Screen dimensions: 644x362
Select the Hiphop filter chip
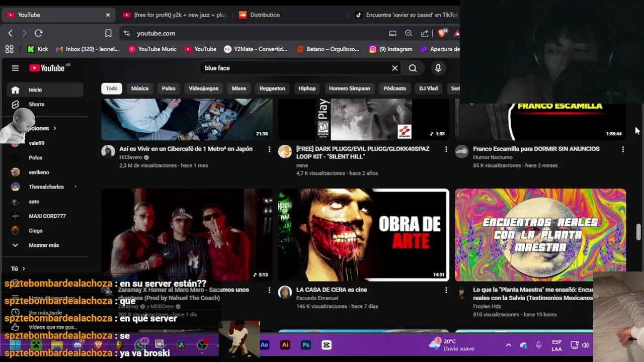click(x=307, y=88)
